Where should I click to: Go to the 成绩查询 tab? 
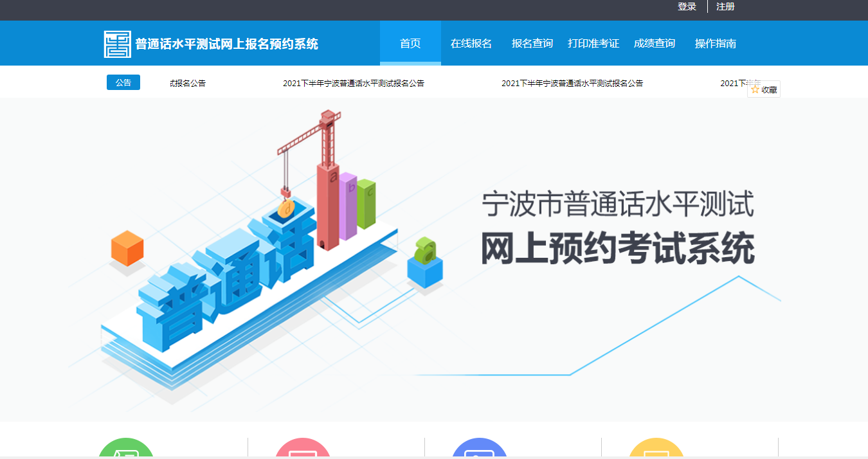click(655, 43)
